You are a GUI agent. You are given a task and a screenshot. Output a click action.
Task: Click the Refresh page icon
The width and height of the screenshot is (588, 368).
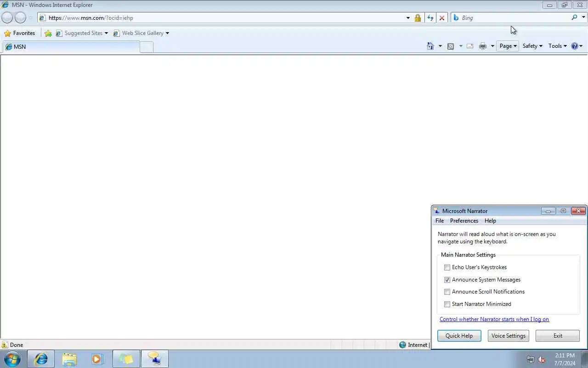[430, 18]
